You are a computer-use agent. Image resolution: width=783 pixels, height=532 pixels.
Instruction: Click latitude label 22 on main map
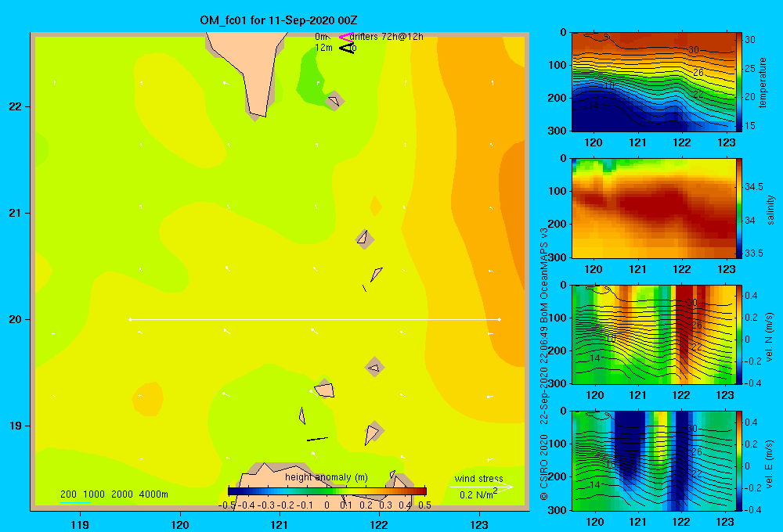[16, 107]
